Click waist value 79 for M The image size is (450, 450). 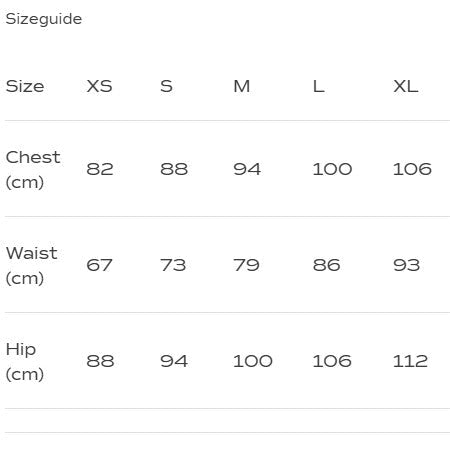click(x=246, y=265)
